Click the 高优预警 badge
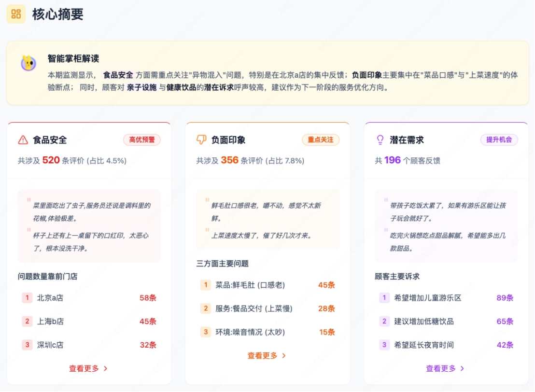This screenshot has height=392, width=535. click(141, 140)
